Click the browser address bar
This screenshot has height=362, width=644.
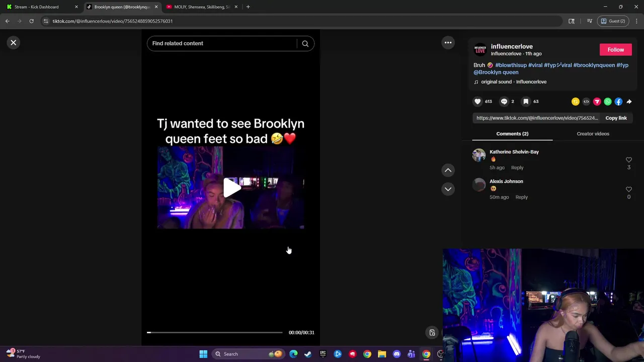tap(302, 21)
